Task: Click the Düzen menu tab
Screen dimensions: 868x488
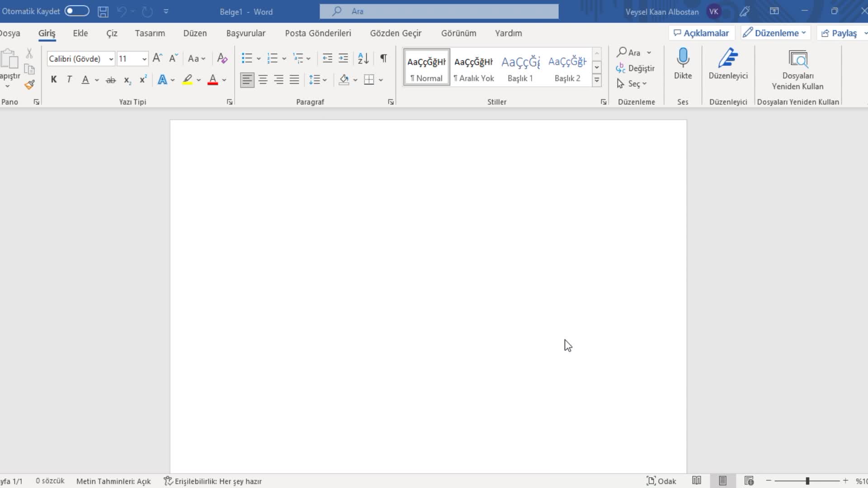Action: (194, 33)
